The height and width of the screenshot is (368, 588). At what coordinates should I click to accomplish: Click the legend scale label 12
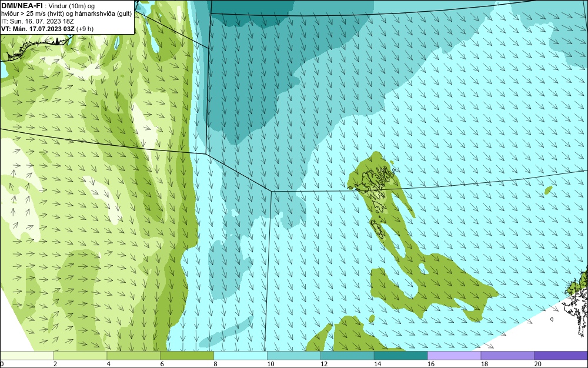click(324, 364)
